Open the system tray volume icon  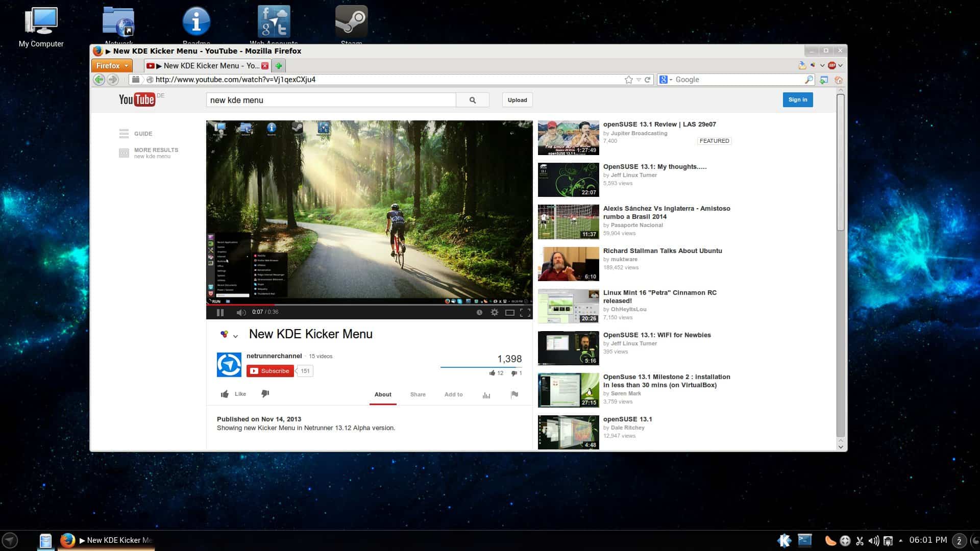874,541
